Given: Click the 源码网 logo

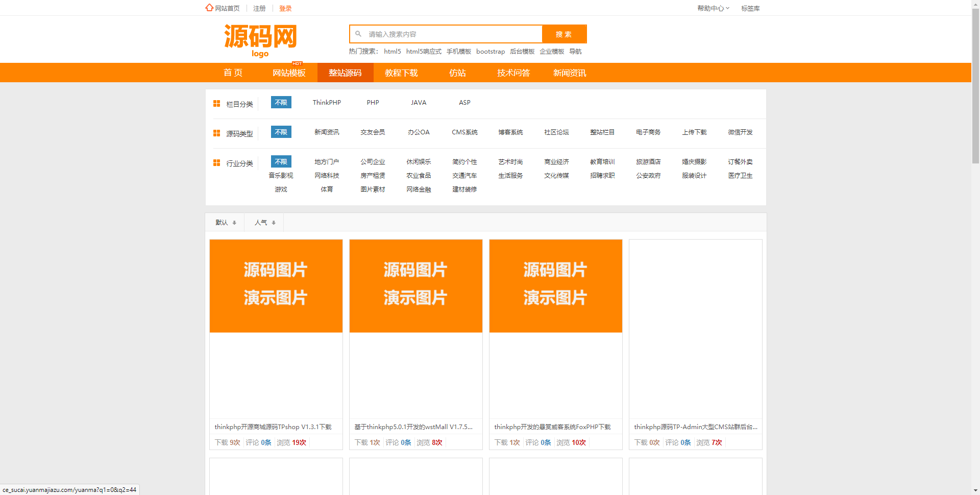Looking at the screenshot, I should [260, 41].
